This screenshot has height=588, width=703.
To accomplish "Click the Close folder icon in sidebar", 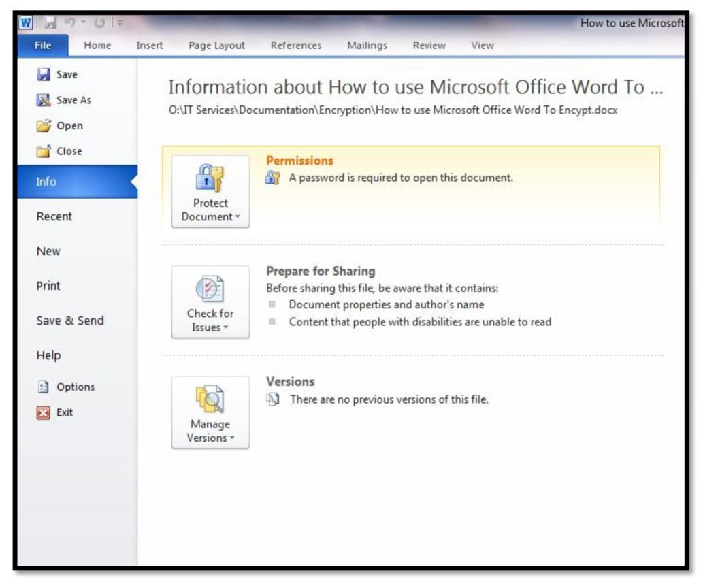I will [44, 152].
